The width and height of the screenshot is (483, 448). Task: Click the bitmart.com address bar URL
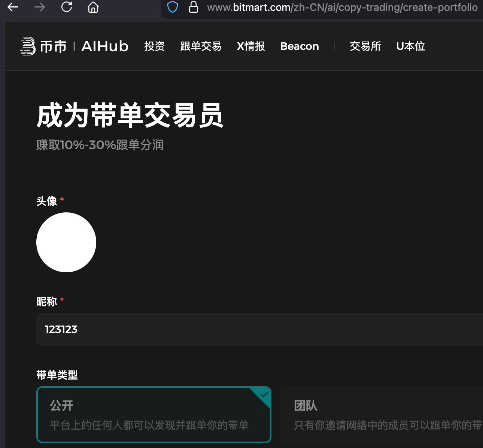pos(342,7)
